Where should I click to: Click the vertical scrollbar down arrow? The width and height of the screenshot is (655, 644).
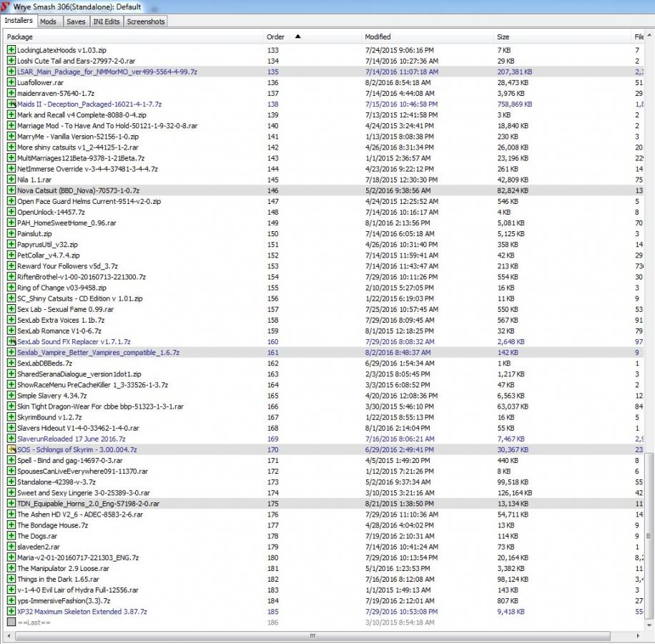click(649, 625)
